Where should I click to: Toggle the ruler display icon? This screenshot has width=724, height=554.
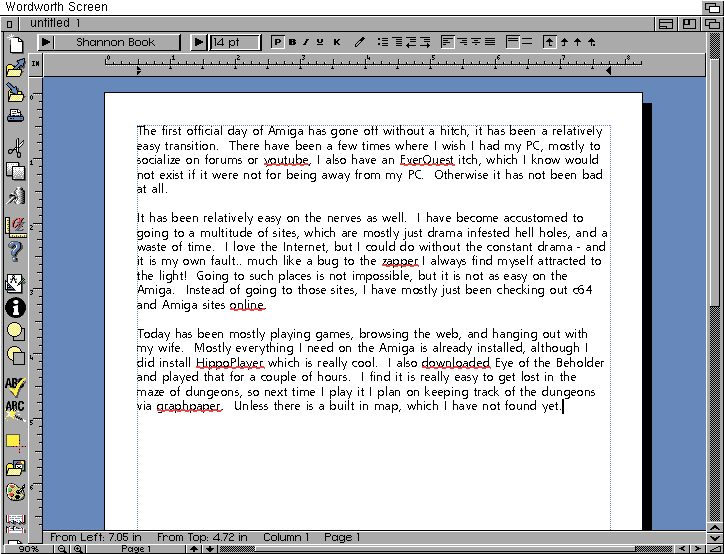click(x=15, y=226)
